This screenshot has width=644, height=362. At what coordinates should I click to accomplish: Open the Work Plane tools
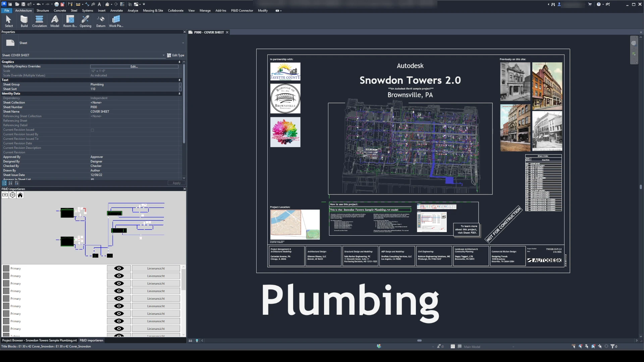[x=116, y=21]
